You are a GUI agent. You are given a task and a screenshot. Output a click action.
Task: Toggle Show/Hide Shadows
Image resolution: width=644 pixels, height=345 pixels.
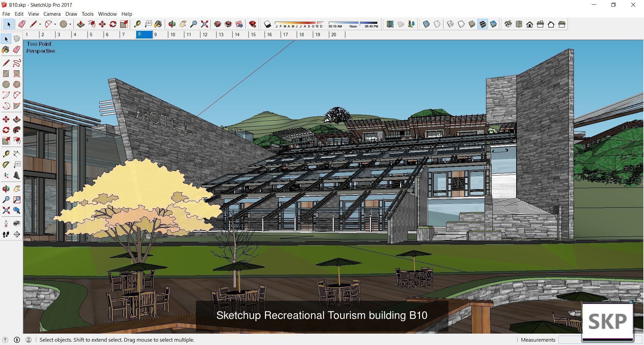[267, 24]
